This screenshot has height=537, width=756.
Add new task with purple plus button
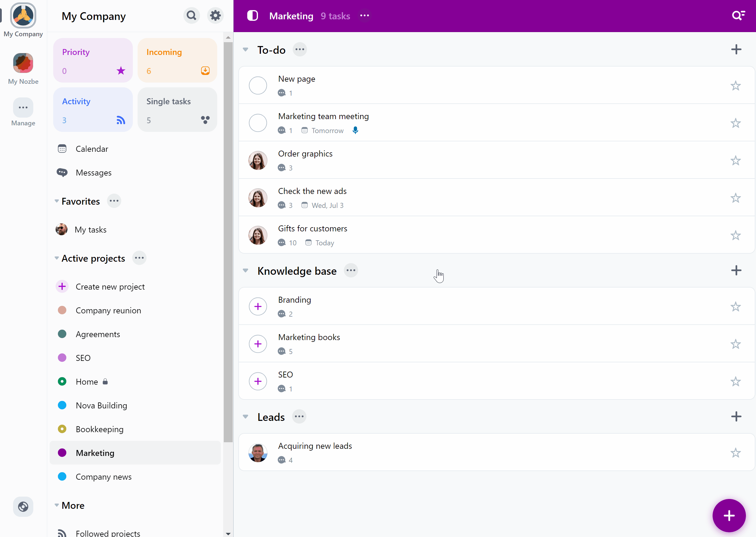[728, 516]
